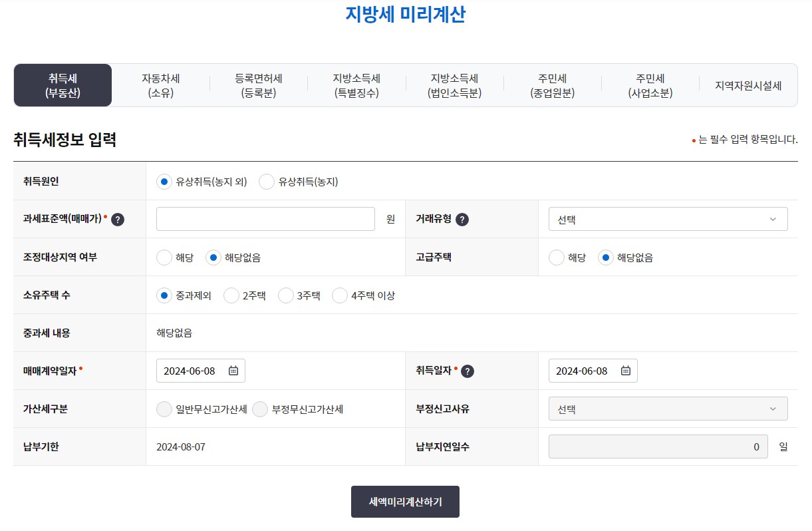Switch to the 자동차세(소유) tab
This screenshot has height=531, width=812.
tap(161, 85)
